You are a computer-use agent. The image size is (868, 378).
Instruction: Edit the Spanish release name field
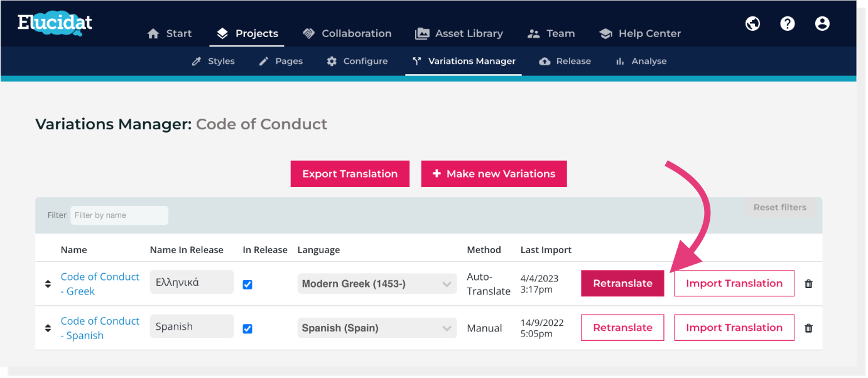pyautogui.click(x=192, y=327)
